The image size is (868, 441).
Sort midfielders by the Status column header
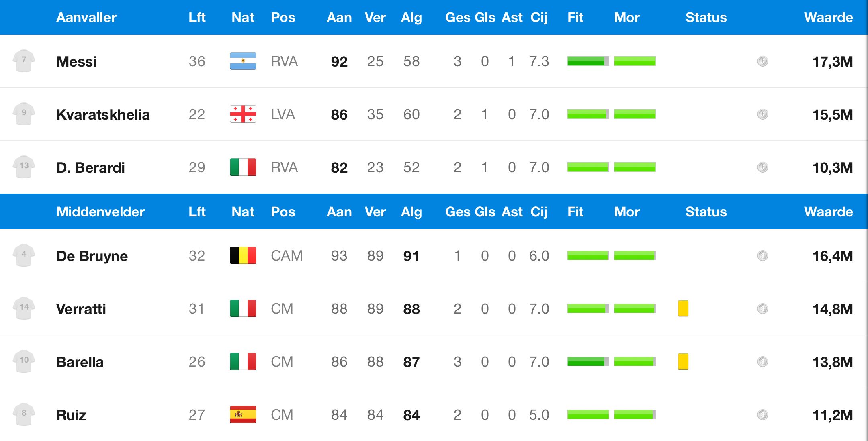[x=706, y=212]
